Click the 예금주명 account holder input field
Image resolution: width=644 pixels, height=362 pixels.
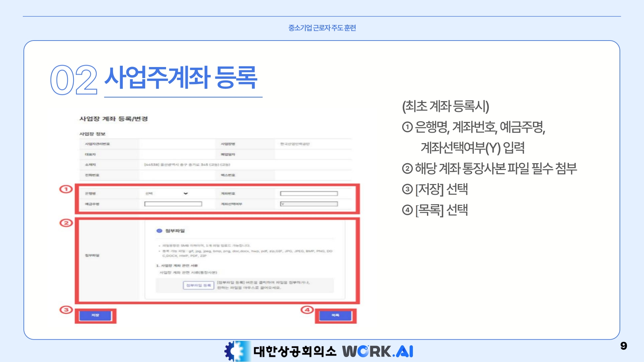coord(173,204)
